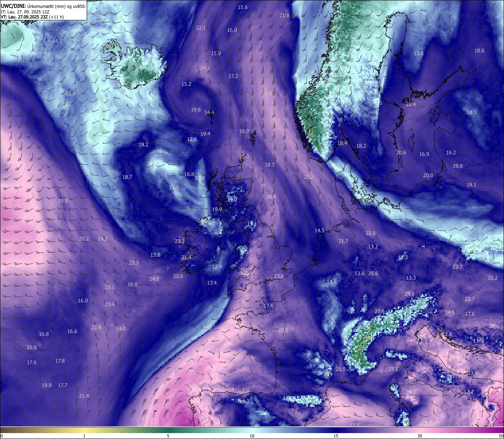Click the 27.0 value label

click(267, 94)
